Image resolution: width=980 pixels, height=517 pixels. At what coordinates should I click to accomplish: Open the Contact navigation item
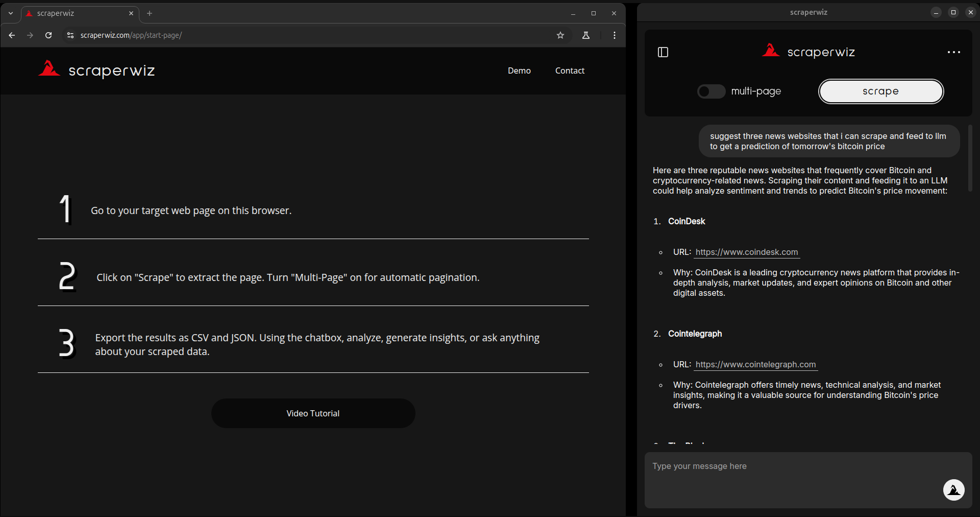pos(570,70)
